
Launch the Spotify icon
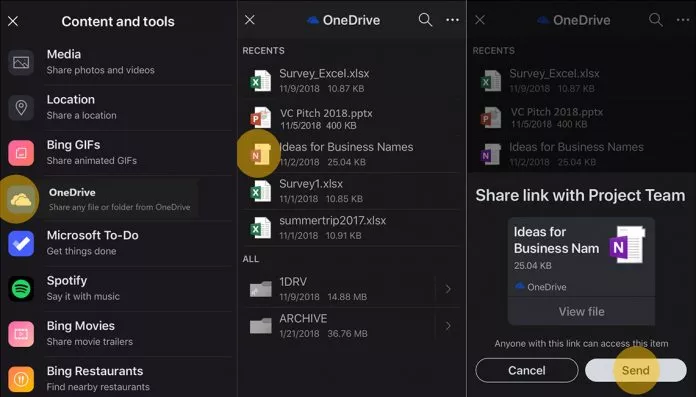[21, 289]
